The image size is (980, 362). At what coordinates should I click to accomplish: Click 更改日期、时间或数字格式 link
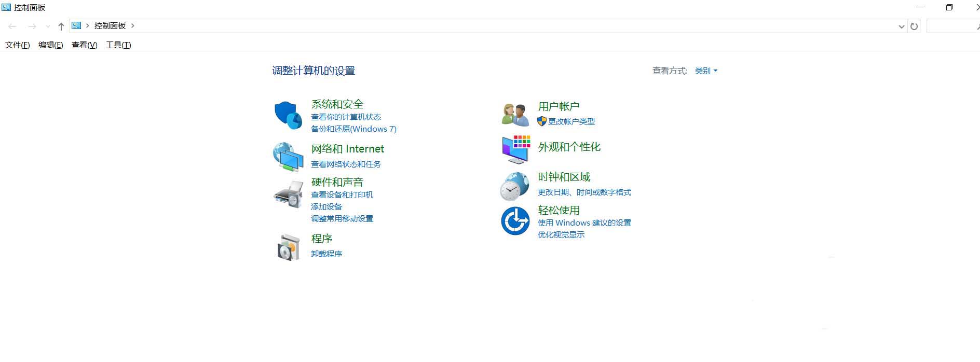[584, 192]
